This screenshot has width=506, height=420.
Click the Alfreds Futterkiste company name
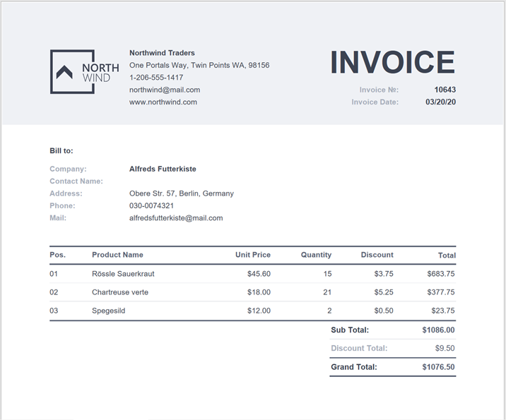coord(163,169)
